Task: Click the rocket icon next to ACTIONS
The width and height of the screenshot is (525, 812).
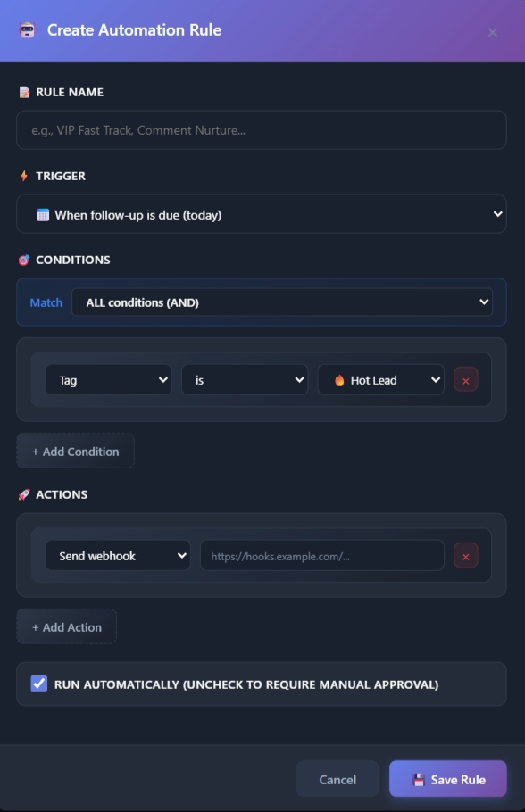Action: pos(24,494)
